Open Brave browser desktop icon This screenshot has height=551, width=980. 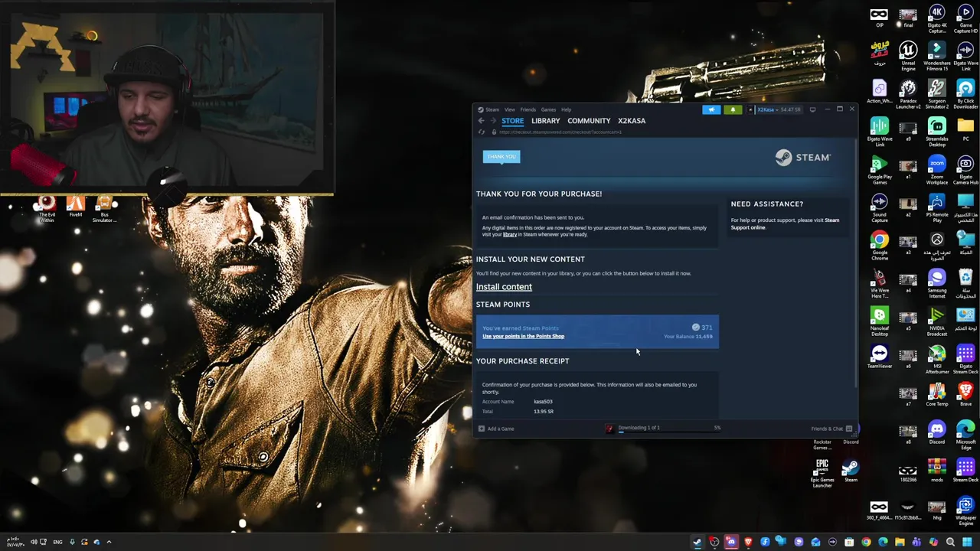[965, 395]
